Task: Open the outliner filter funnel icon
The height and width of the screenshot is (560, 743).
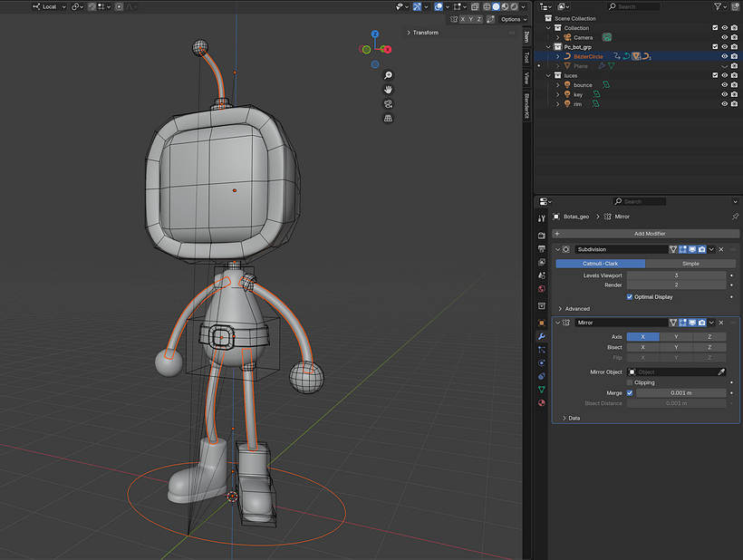Action: point(716,5)
